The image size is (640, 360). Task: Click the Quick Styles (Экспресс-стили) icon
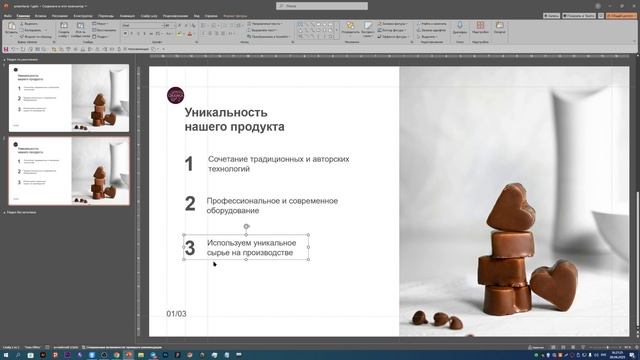click(x=368, y=25)
